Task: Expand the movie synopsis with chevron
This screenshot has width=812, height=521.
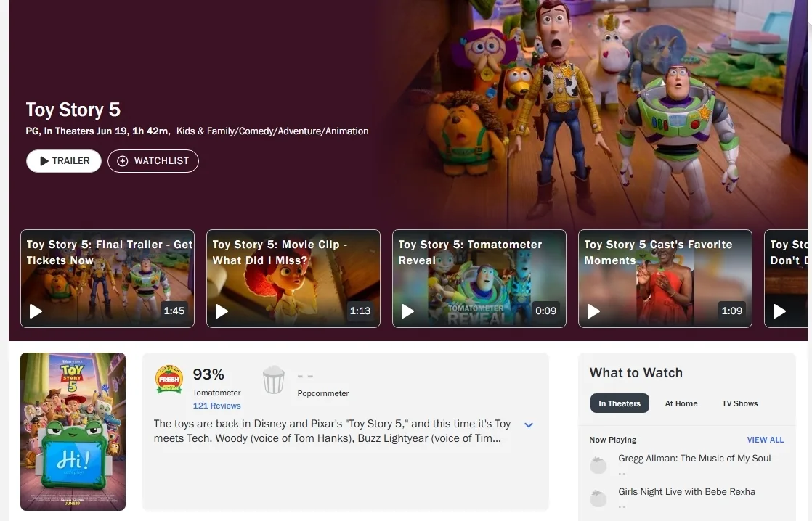Action: tap(529, 424)
